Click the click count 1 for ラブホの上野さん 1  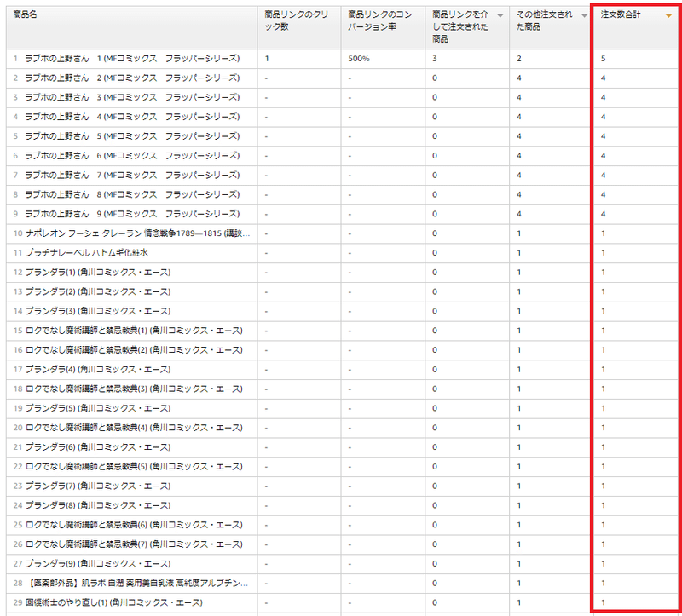[x=267, y=59]
